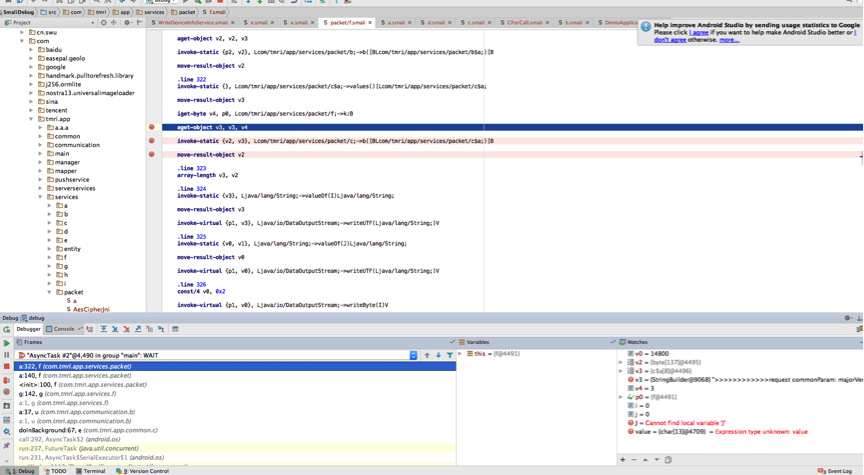Add a new watch with plus icon
Image resolution: width=864 pixels, height=475 pixels.
point(623,460)
